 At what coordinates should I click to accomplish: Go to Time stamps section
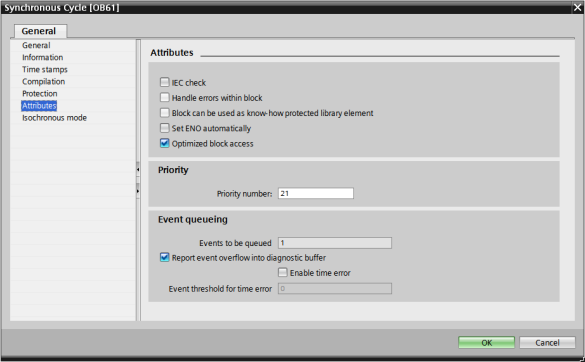[45, 69]
